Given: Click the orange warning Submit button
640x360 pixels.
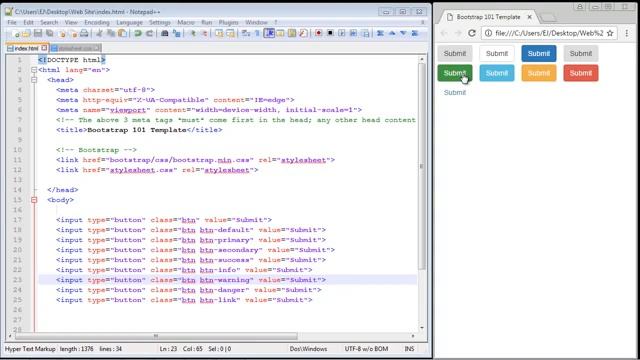Looking at the screenshot, I should (539, 73).
